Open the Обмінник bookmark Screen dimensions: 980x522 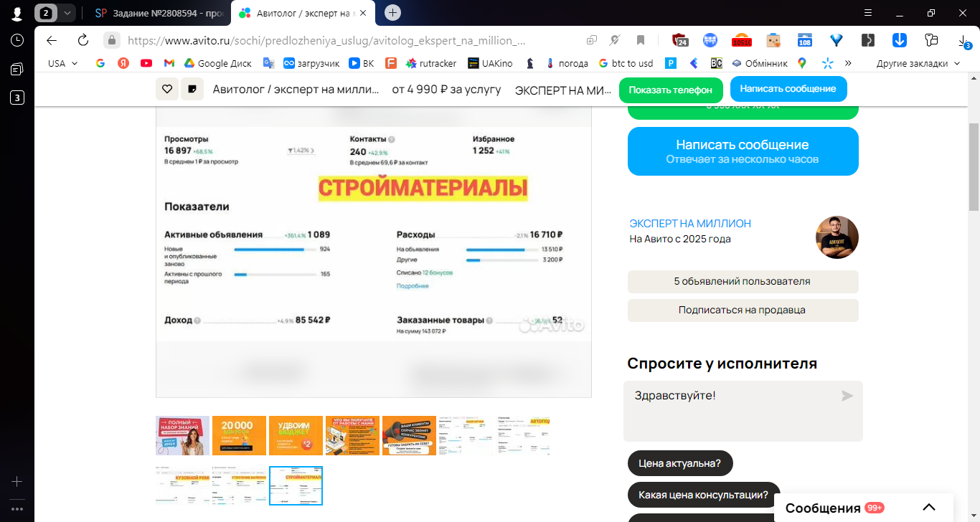(760, 63)
